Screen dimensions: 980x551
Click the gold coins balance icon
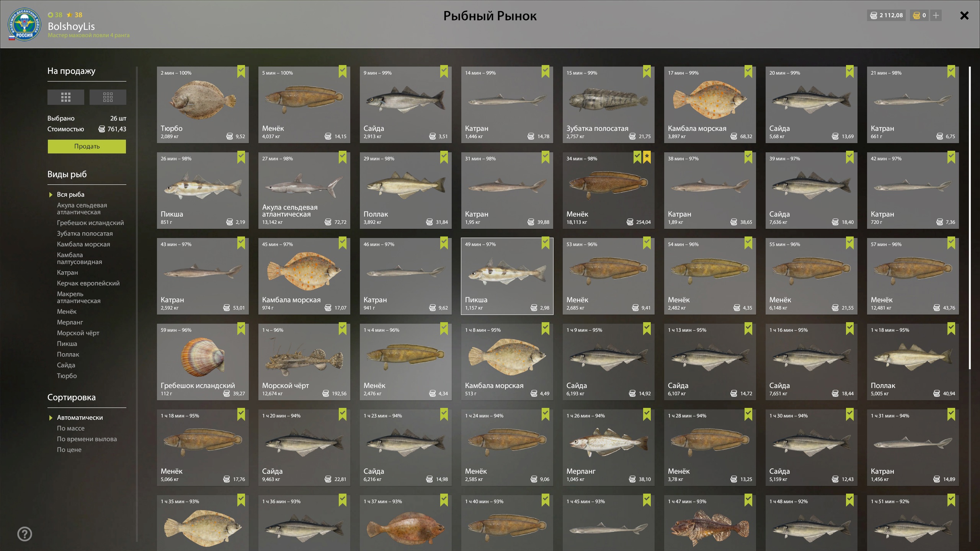coord(916,15)
